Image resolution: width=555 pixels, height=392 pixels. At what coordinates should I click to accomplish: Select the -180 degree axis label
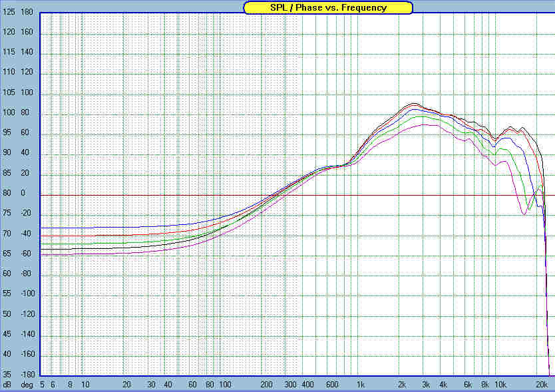pos(28,375)
